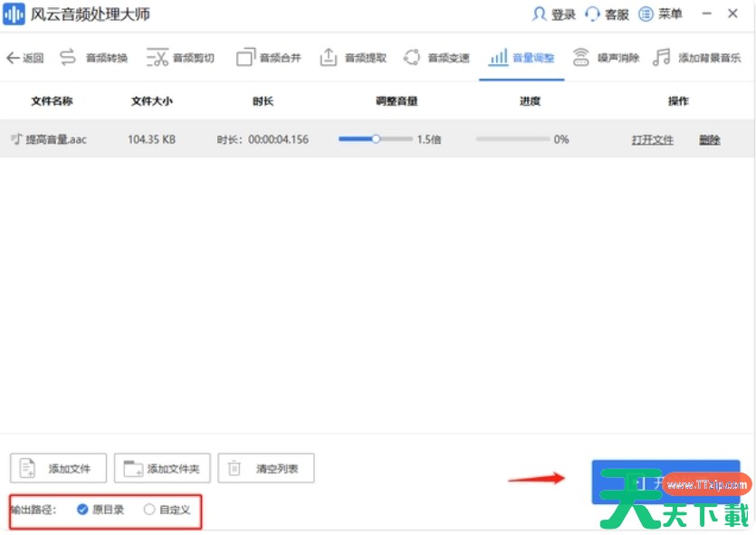The image size is (756, 535).
Task: Open the 音频合并 merge tool
Action: [x=269, y=55]
